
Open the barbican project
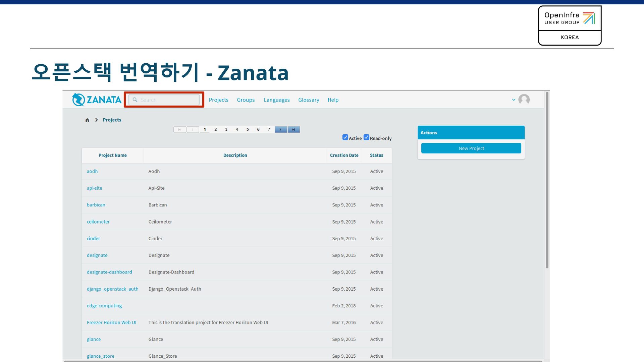[x=96, y=205]
